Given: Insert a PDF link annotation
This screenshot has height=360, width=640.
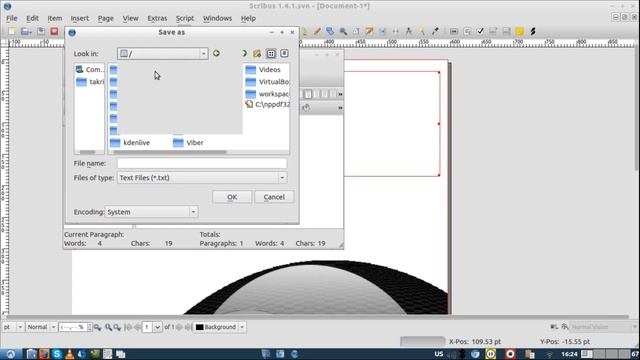Looking at the screenshot, I should [x=533, y=31].
